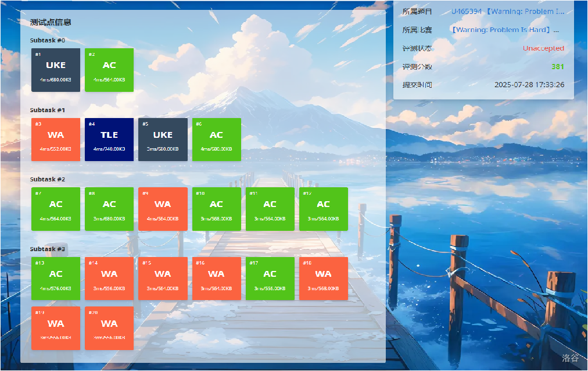588x371 pixels.
Task: Open test case #6 AC tile
Action: (216, 140)
